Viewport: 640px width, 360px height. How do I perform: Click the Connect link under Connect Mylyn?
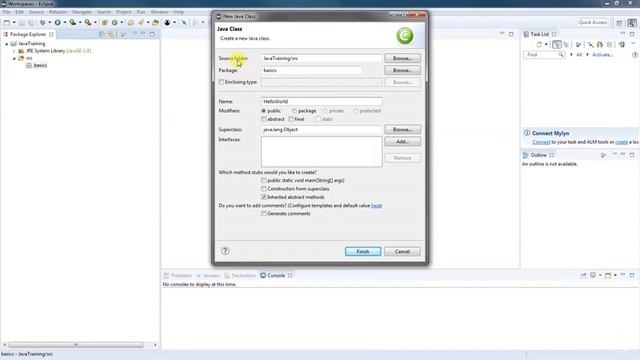tap(541, 142)
